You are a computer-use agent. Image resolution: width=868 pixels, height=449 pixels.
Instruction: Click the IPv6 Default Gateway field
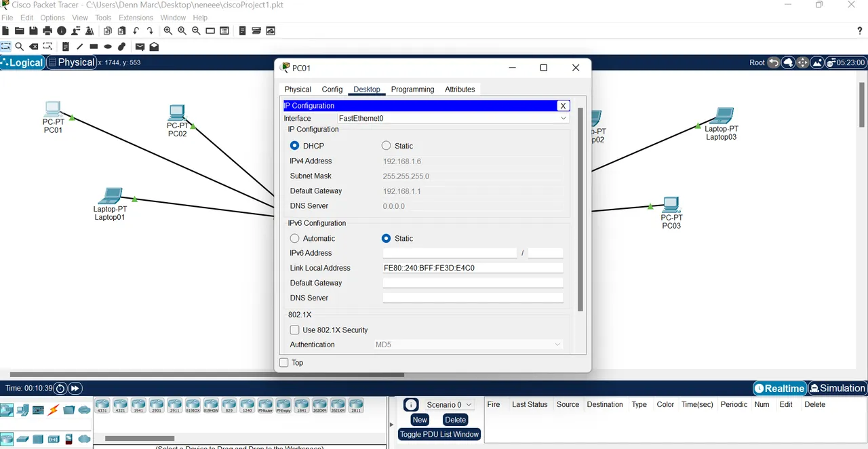[x=473, y=283]
